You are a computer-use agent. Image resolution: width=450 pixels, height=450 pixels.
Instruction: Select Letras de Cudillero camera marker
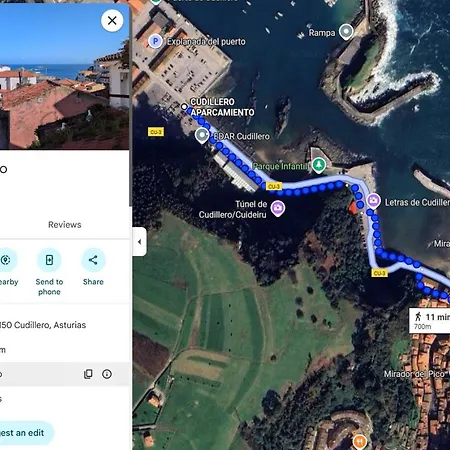pos(373,201)
